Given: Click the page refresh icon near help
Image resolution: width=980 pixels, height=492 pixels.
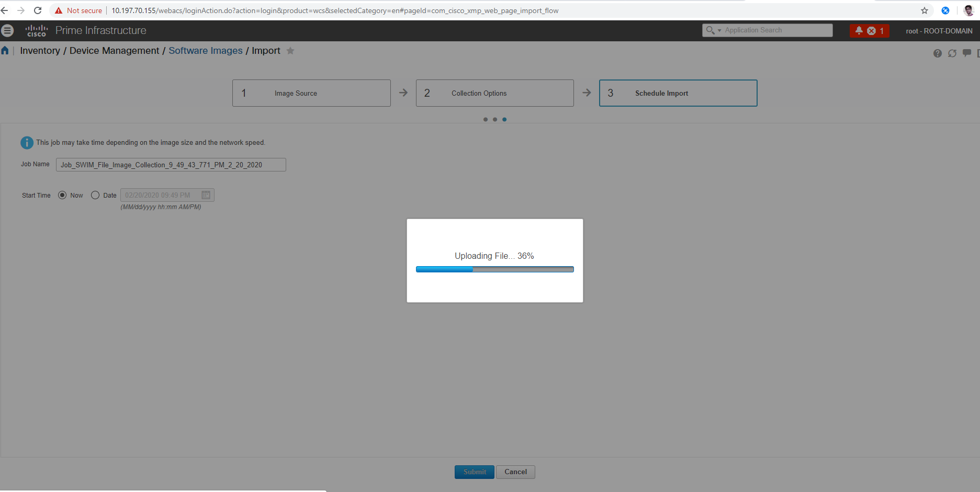Looking at the screenshot, I should tap(952, 53).
